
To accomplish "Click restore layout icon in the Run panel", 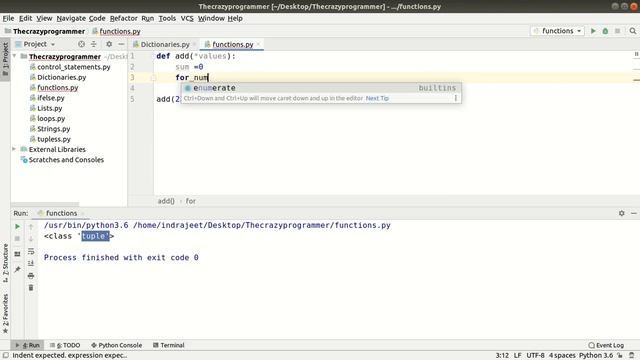I will 17,254.
